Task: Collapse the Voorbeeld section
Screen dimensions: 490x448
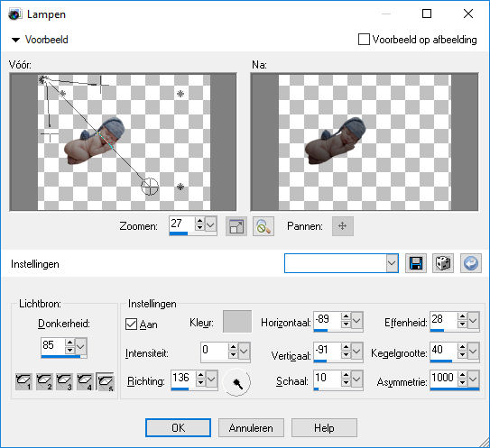Action: point(15,40)
